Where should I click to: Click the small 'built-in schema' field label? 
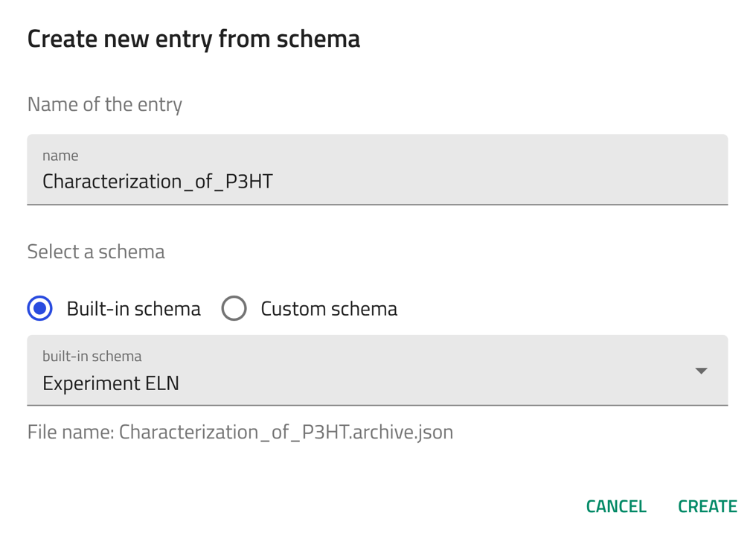(x=92, y=357)
